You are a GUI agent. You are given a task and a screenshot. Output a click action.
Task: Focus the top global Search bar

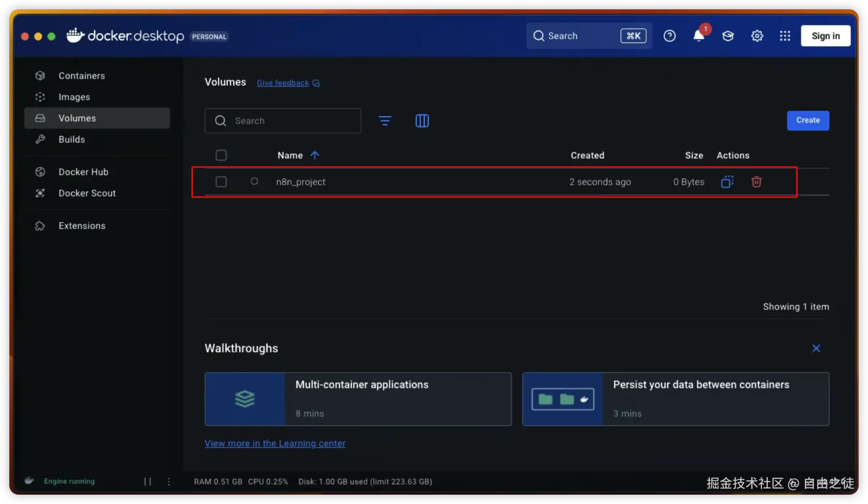[589, 36]
